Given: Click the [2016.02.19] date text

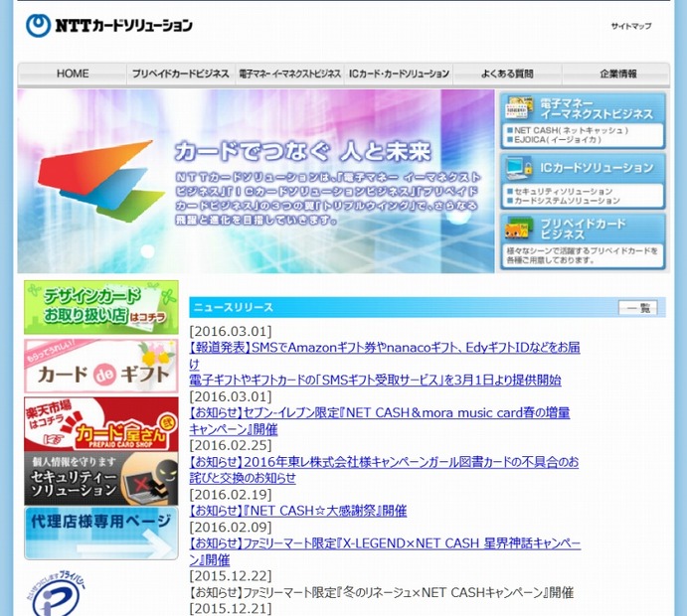Looking at the screenshot, I should click(231, 494).
